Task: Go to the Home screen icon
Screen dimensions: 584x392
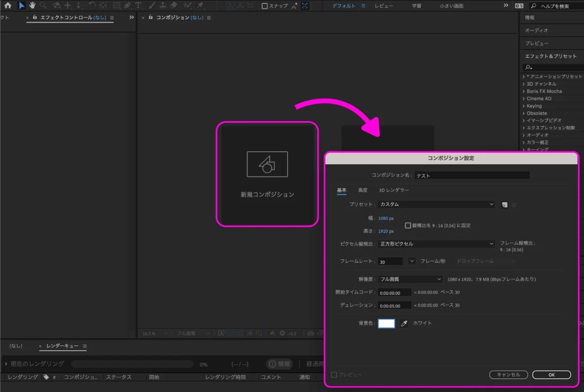Action: coord(7,5)
